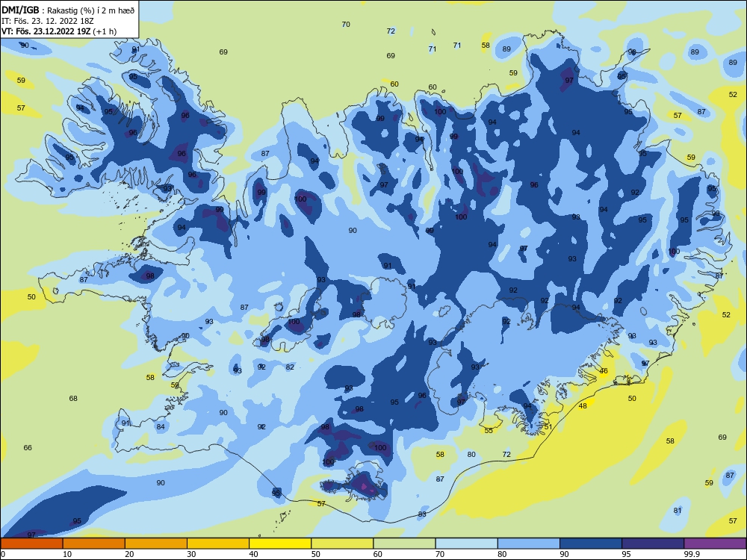The image size is (747, 560).
Task: Click the map value '70' at the top
Action: click(x=346, y=25)
